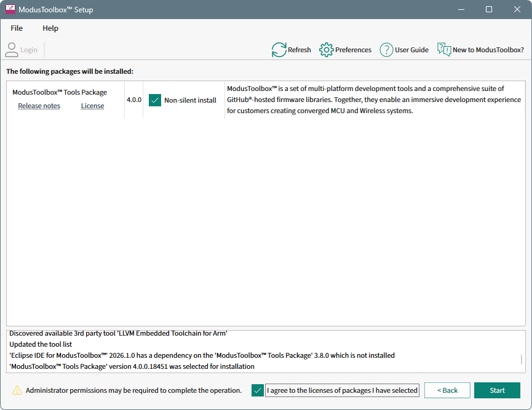532x410 pixels.
Task: Click the LLVM Embedded Toolchain log line
Action: 118,333
